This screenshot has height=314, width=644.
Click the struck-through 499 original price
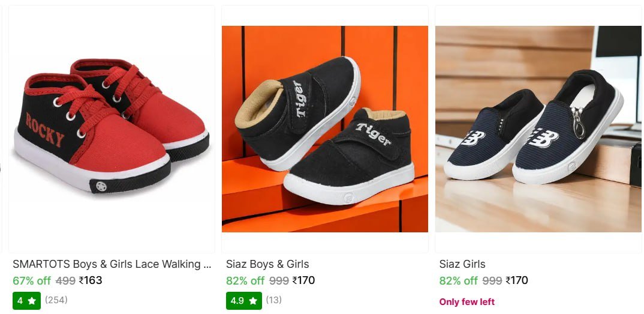tap(65, 280)
